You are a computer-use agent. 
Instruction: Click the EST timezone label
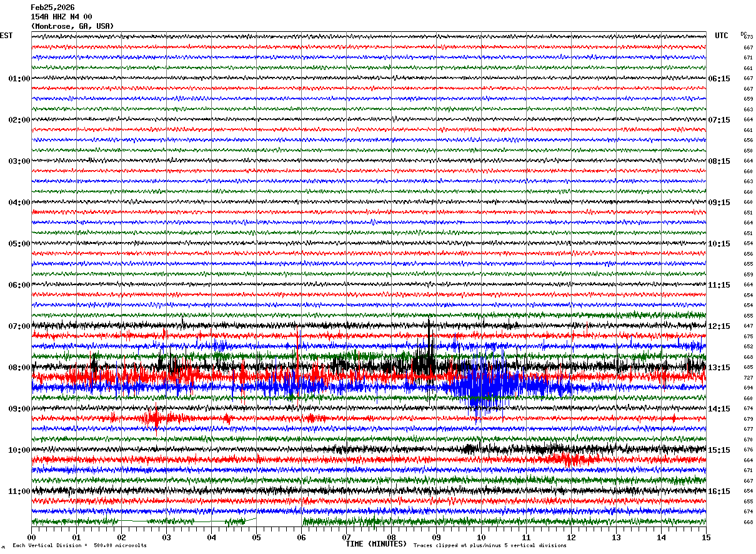(x=6, y=36)
